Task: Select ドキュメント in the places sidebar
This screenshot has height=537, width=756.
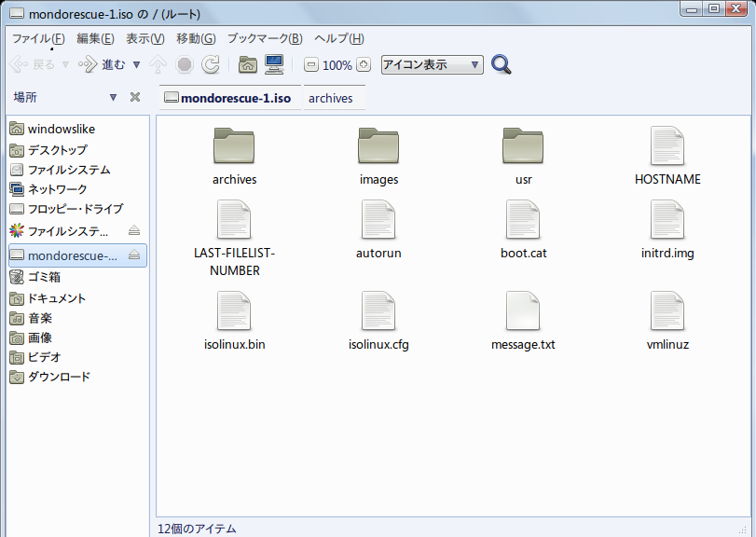Action: pos(77,298)
